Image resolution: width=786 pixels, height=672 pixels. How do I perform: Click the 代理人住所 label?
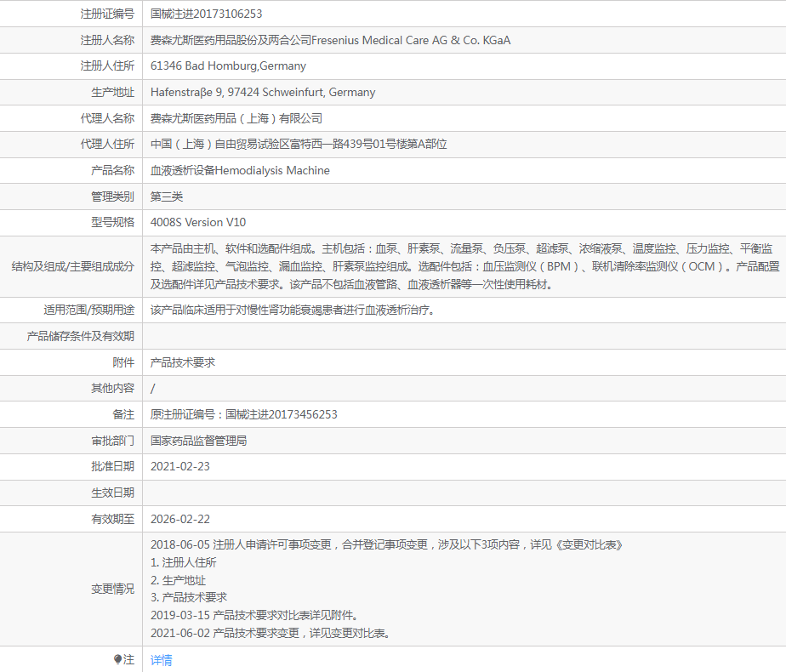click(107, 145)
